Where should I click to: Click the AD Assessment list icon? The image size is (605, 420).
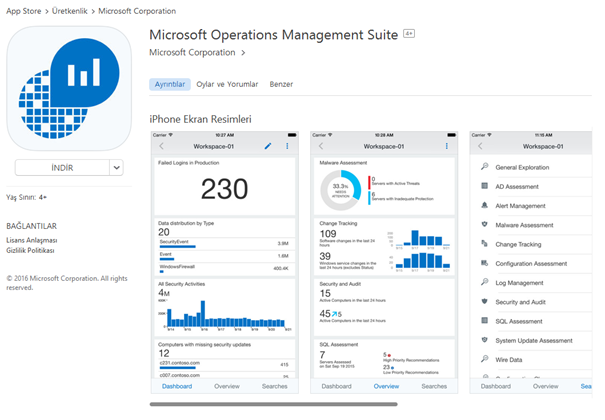click(x=485, y=184)
